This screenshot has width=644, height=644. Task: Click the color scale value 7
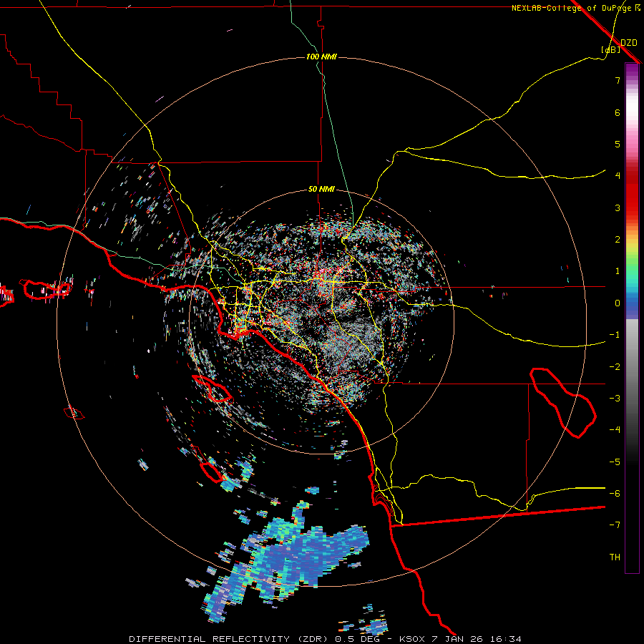[x=618, y=80]
